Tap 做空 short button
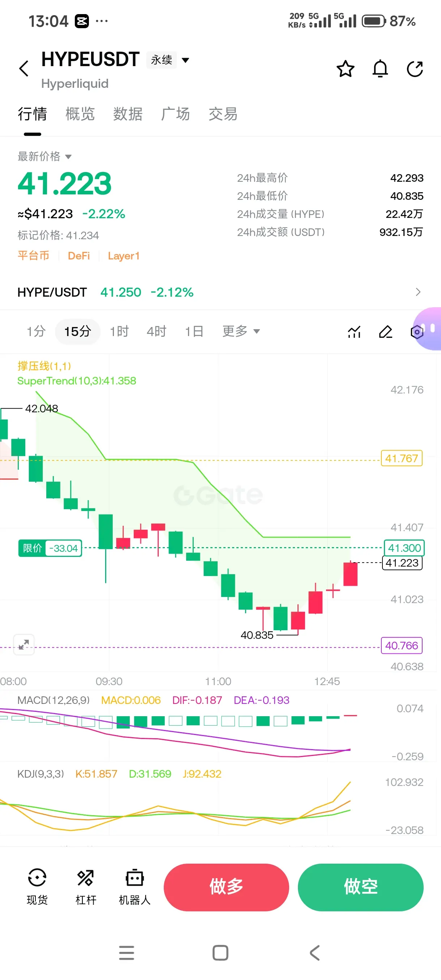The width and height of the screenshot is (441, 980). point(361,887)
